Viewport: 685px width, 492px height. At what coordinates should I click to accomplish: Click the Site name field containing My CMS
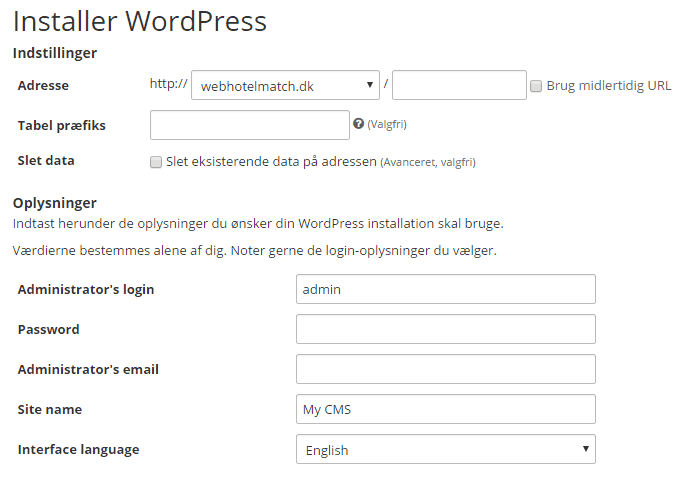[x=446, y=409]
